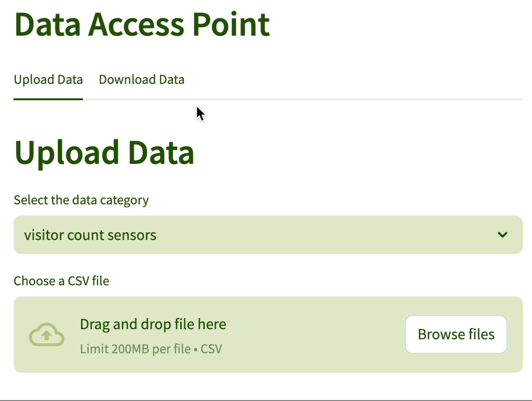Click the 'Choose a CSV file' label
The image size is (532, 401).
61,281
